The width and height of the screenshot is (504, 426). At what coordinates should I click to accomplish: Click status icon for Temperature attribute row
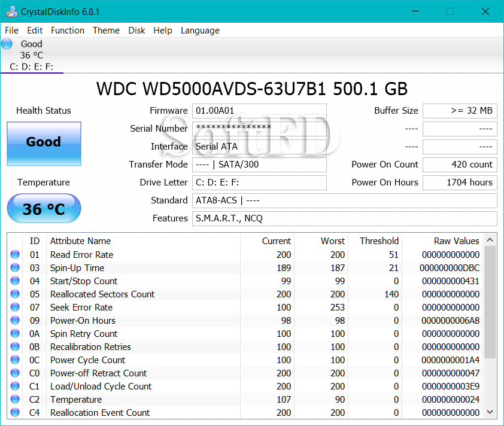(x=15, y=399)
